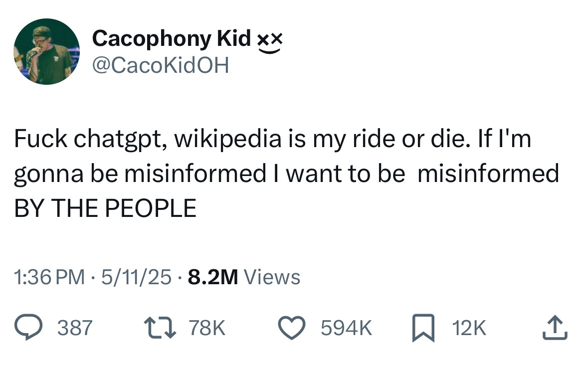This screenshot has width=588, height=365.
Task: Tap the heart icon next to 594K
Action: (292, 327)
